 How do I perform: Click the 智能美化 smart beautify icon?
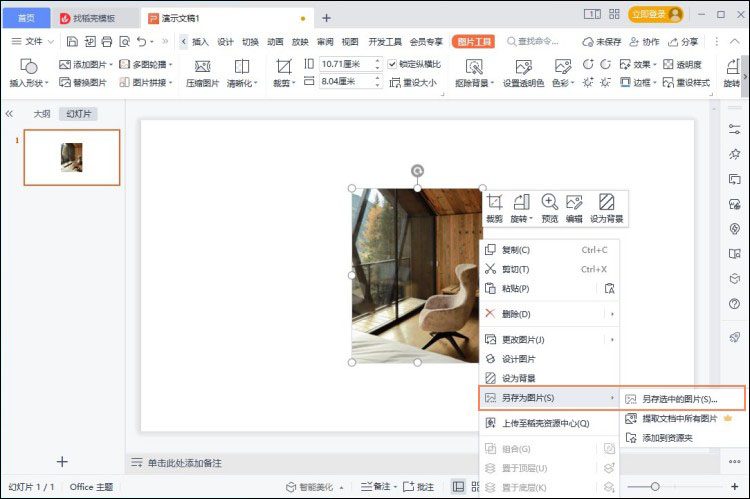[291, 487]
